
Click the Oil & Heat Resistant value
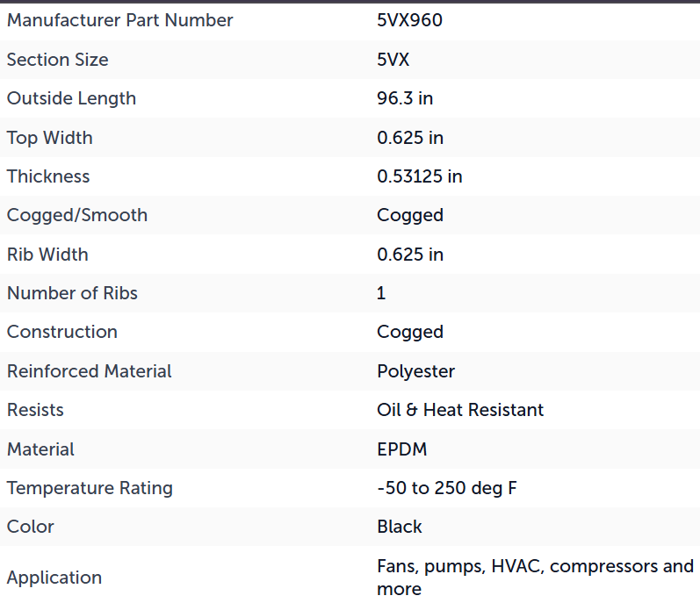coord(460,410)
